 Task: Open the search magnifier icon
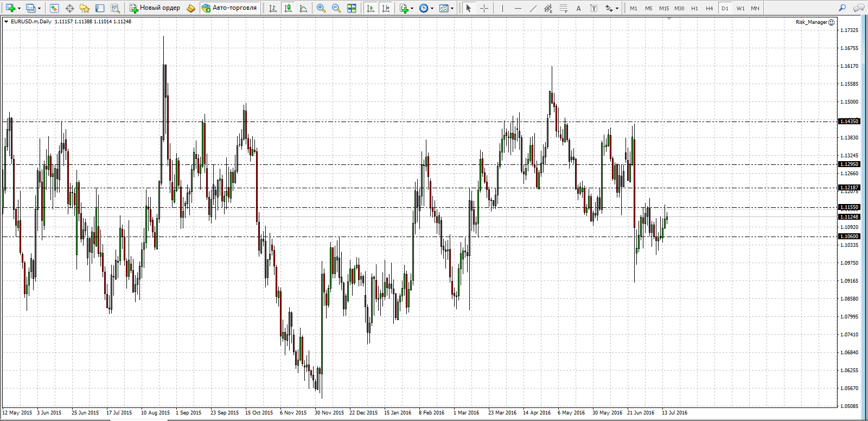[842, 8]
